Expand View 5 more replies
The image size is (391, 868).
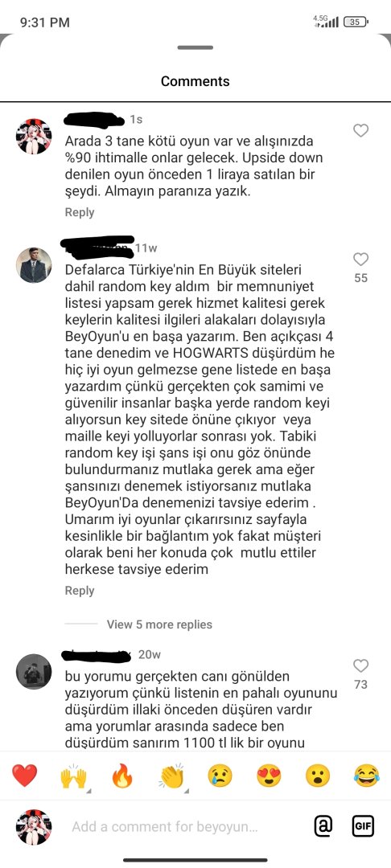159,624
